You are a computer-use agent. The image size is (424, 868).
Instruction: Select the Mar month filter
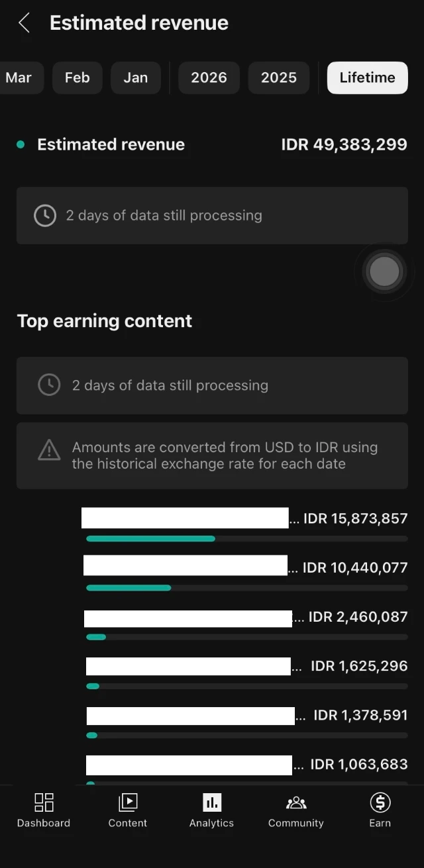tap(19, 77)
